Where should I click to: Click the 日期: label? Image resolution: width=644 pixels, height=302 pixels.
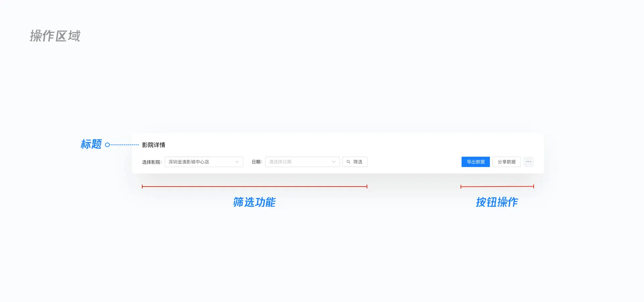tap(257, 162)
